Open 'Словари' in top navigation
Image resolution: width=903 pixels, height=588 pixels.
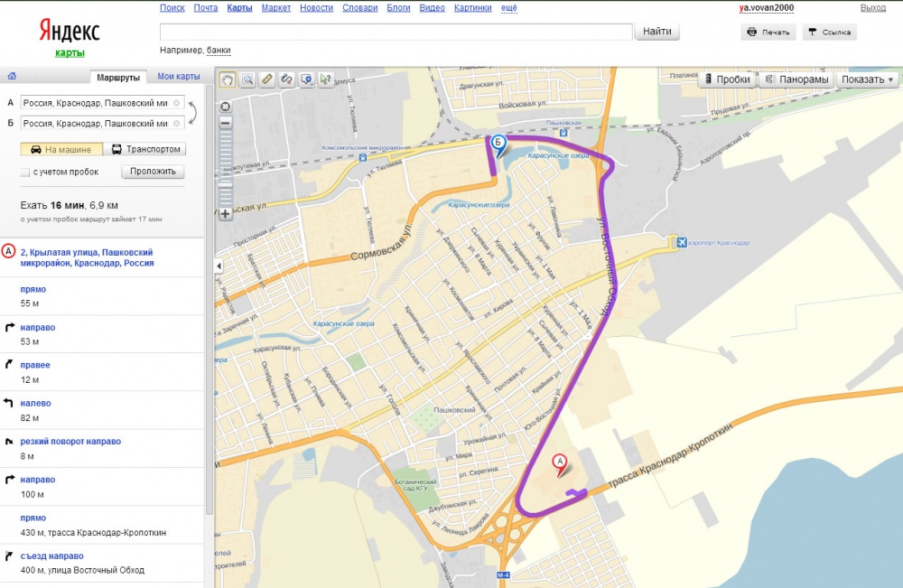point(360,7)
